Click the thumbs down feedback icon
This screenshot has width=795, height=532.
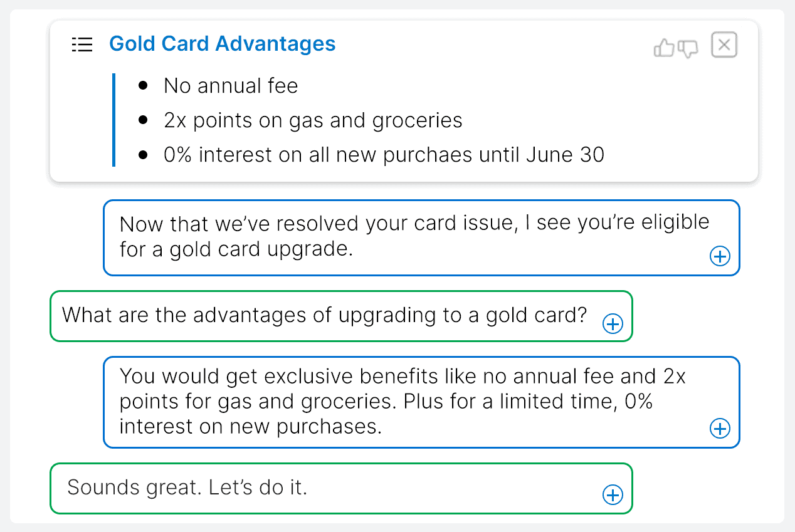[688, 48]
